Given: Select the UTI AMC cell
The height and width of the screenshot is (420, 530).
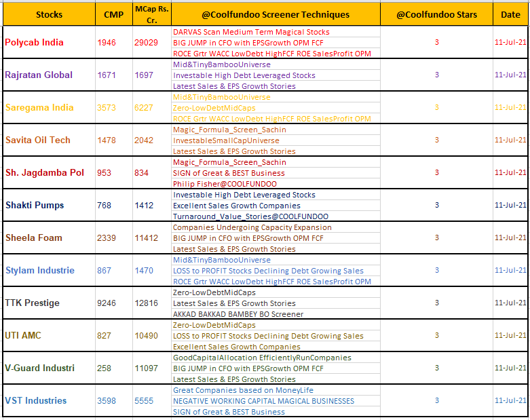Looking at the screenshot, I should point(49,336).
